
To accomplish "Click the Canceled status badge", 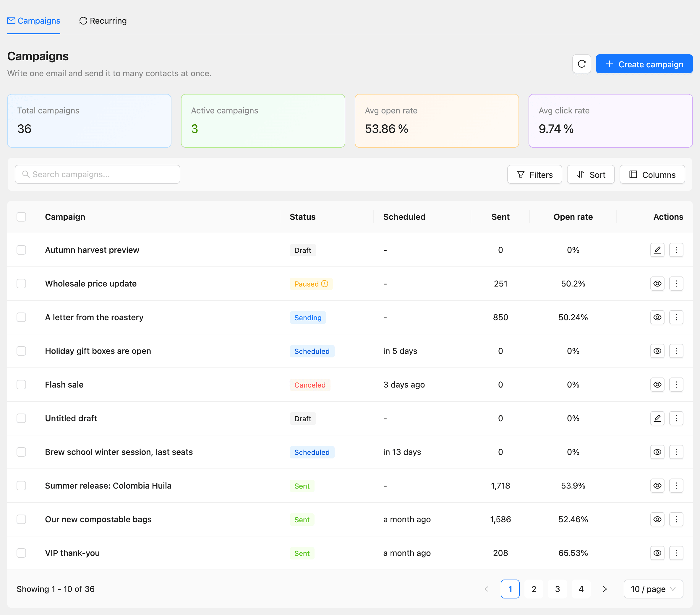I will [310, 385].
